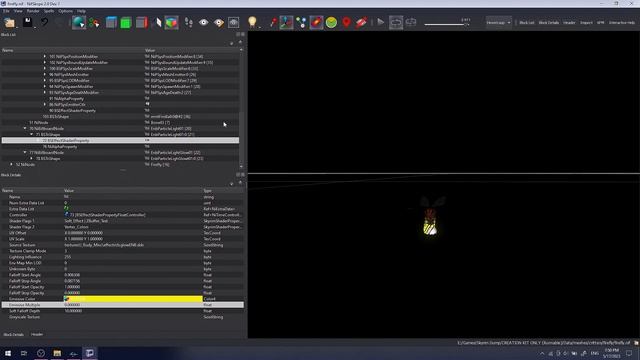Toggle the yellow-green sphere constraints icon
This screenshot has height=360, width=640.
pyautogui.click(x=331, y=22)
